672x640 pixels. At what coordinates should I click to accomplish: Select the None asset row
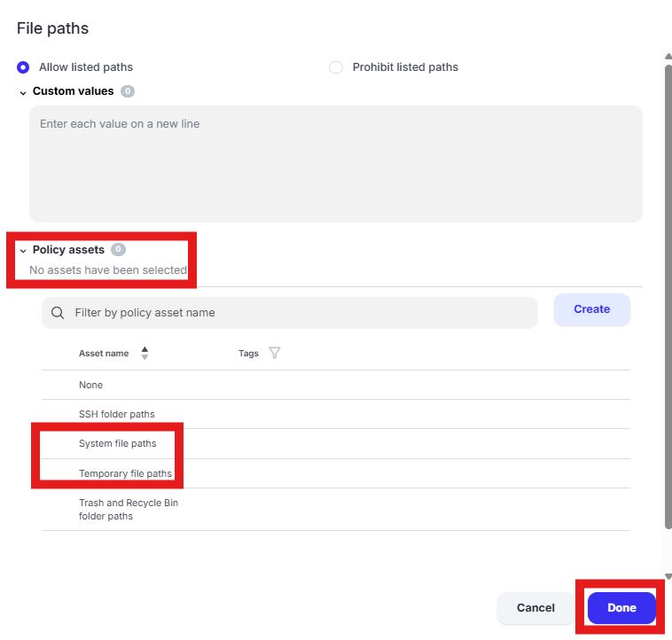coord(336,385)
